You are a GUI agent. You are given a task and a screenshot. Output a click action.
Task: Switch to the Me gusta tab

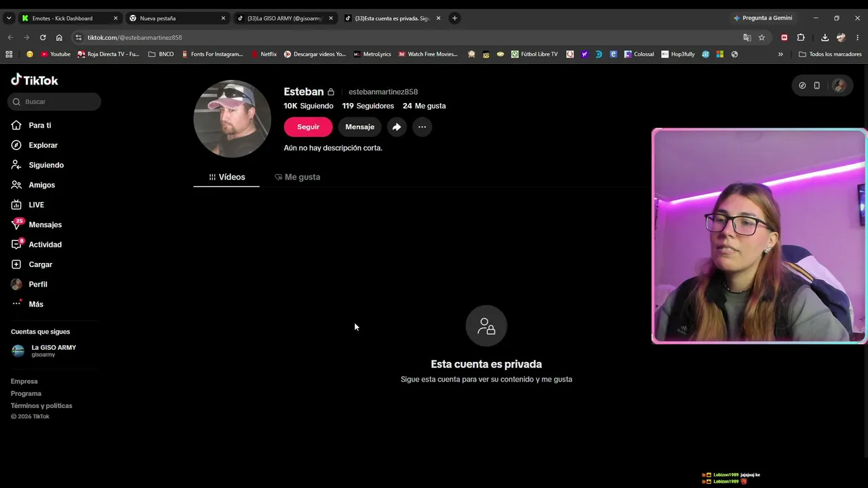tap(297, 177)
